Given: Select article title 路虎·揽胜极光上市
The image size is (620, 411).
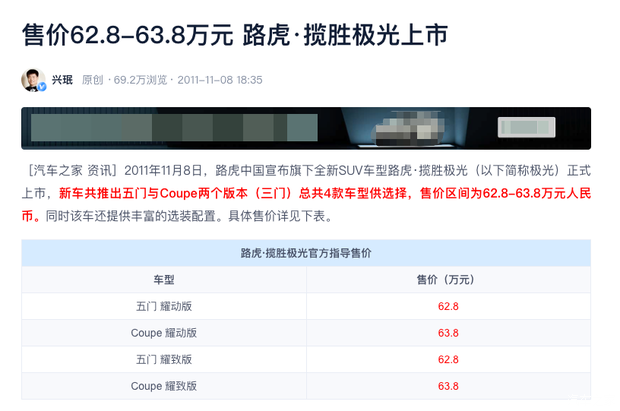Looking at the screenshot, I should tap(345, 35).
